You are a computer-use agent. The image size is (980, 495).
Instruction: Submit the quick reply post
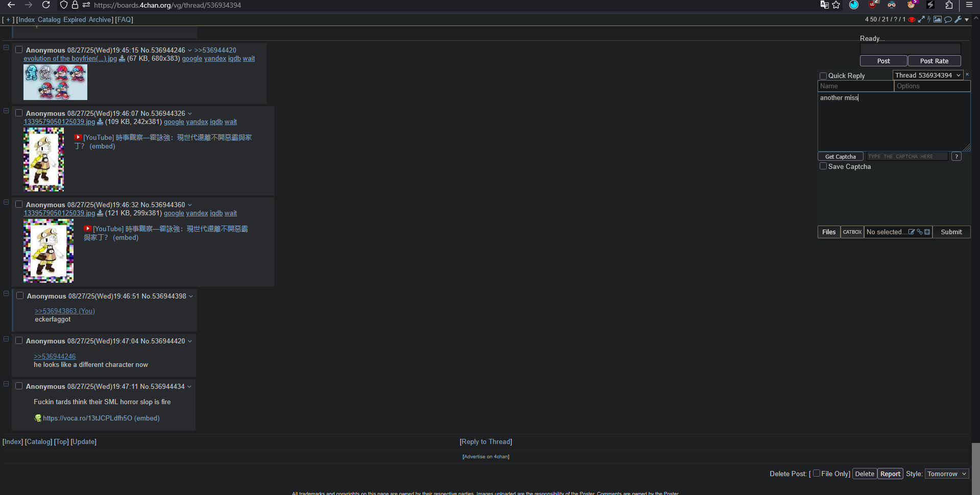click(951, 232)
